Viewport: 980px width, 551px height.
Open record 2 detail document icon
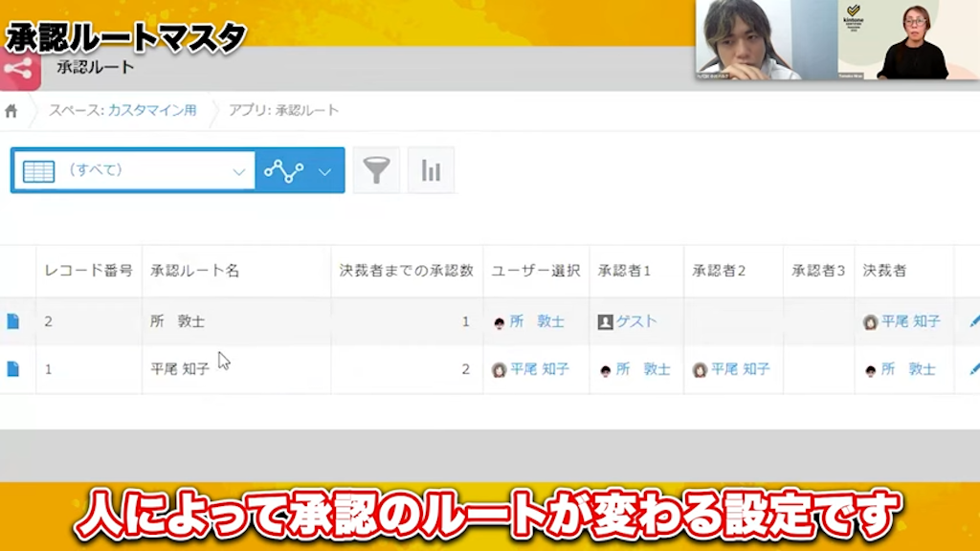tap(13, 321)
